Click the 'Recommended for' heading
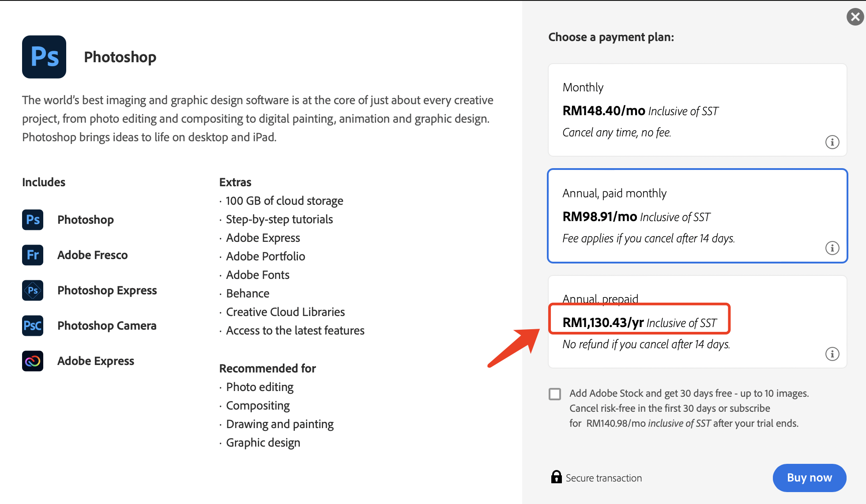 tap(267, 369)
